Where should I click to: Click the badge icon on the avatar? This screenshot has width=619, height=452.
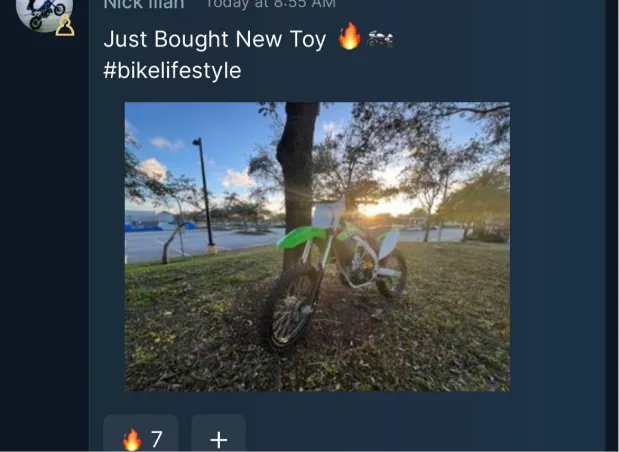point(65,25)
